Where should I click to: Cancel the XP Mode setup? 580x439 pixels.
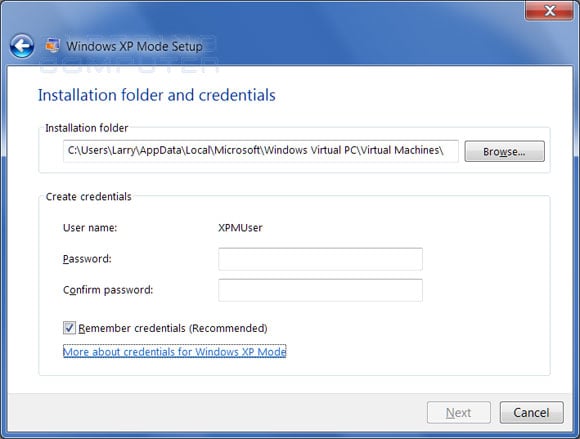pos(532,412)
